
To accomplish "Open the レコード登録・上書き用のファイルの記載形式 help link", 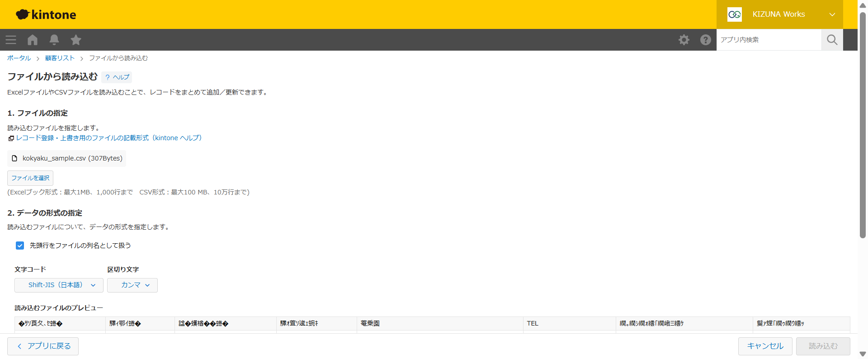I will point(108,138).
